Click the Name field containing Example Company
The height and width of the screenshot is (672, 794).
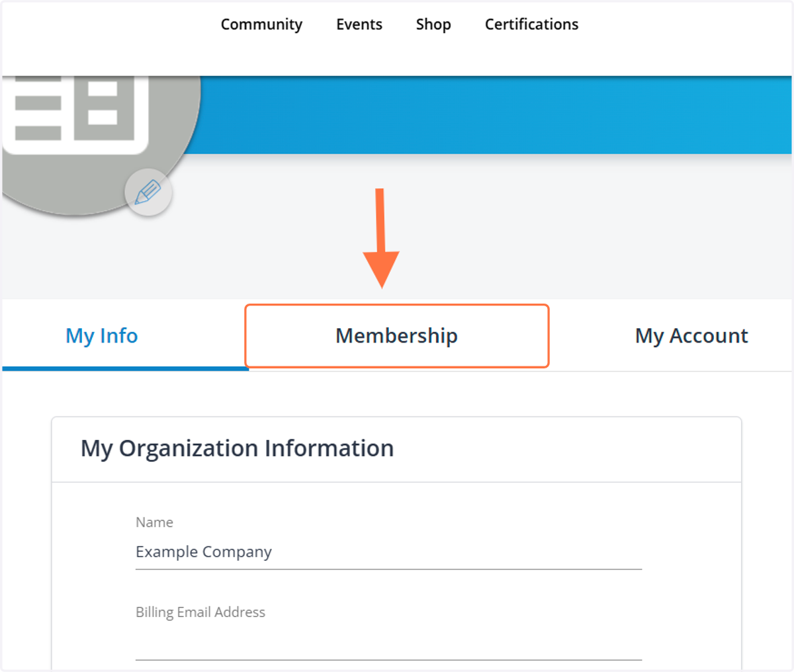(x=388, y=552)
